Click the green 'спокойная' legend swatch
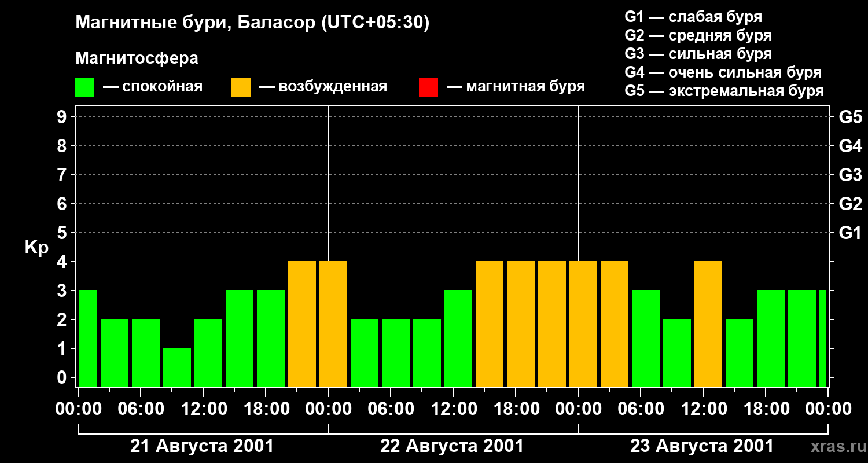This screenshot has height=463, width=868. [85, 87]
